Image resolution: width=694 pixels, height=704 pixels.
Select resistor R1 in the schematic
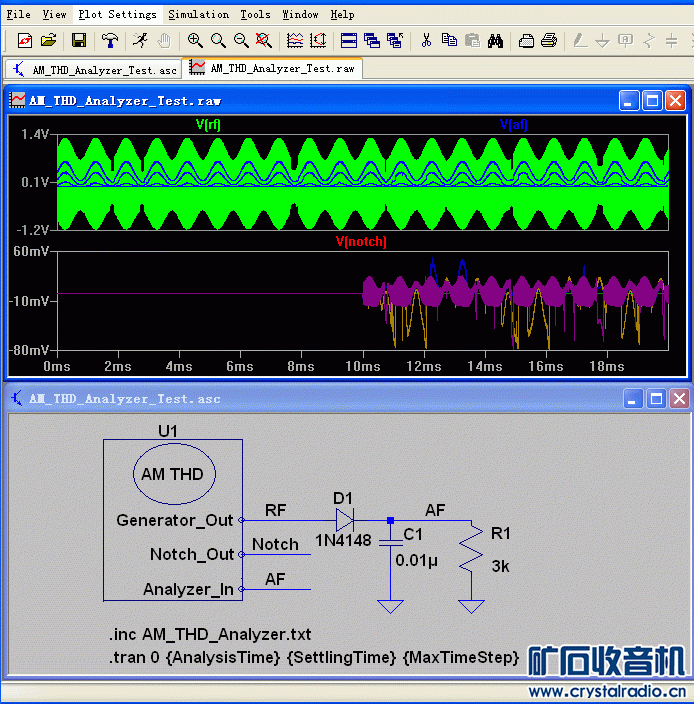point(471,550)
